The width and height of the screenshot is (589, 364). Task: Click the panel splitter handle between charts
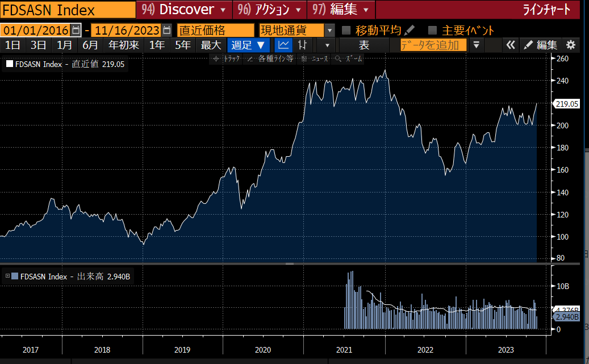coord(290,263)
